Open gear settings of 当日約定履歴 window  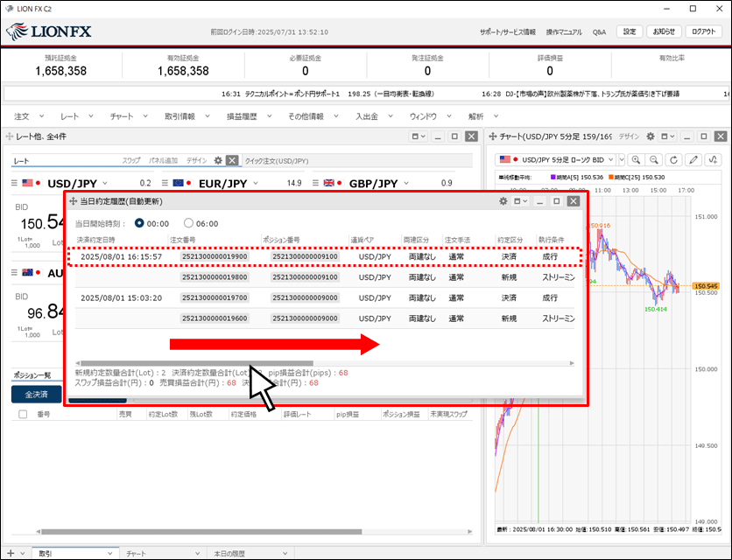click(x=503, y=201)
